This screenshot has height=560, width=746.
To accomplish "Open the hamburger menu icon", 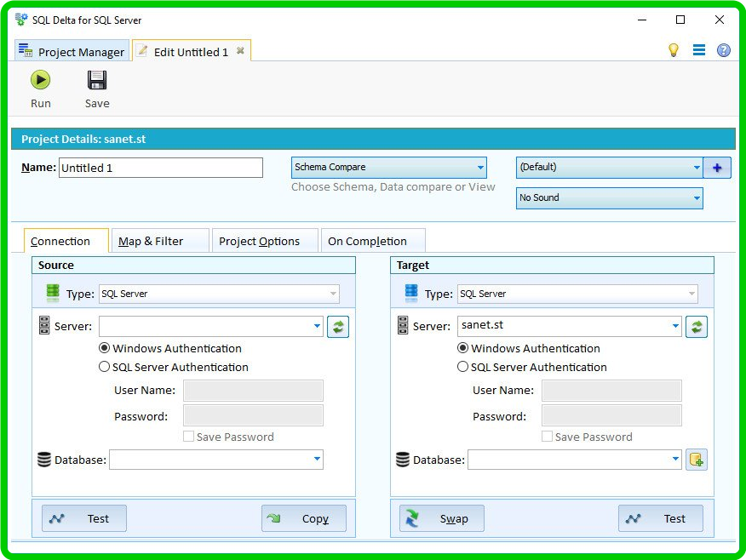I will click(699, 49).
